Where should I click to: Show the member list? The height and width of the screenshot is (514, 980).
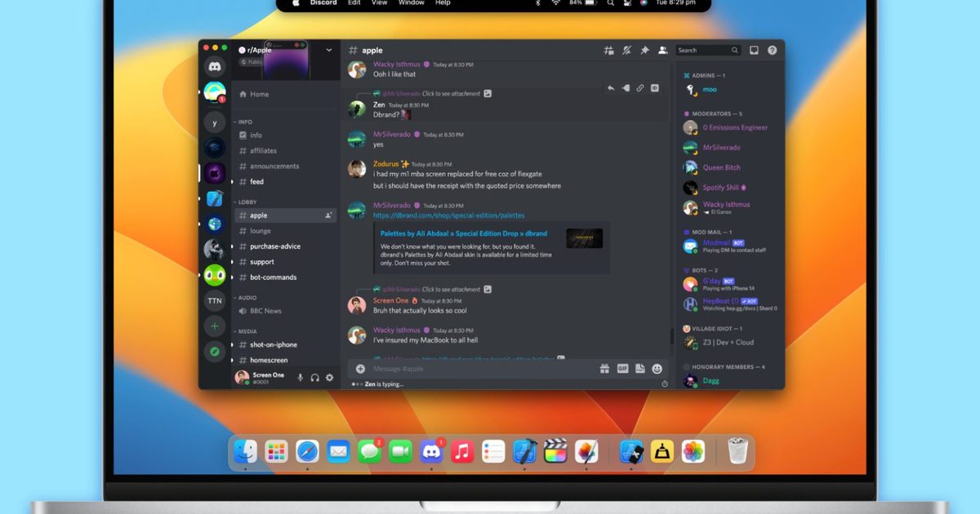(661, 50)
